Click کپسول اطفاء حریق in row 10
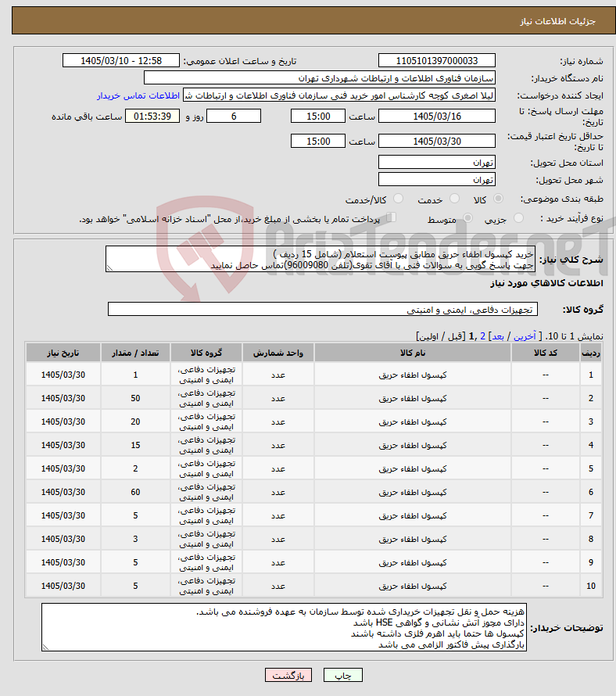The image size is (616, 696). [x=413, y=587]
